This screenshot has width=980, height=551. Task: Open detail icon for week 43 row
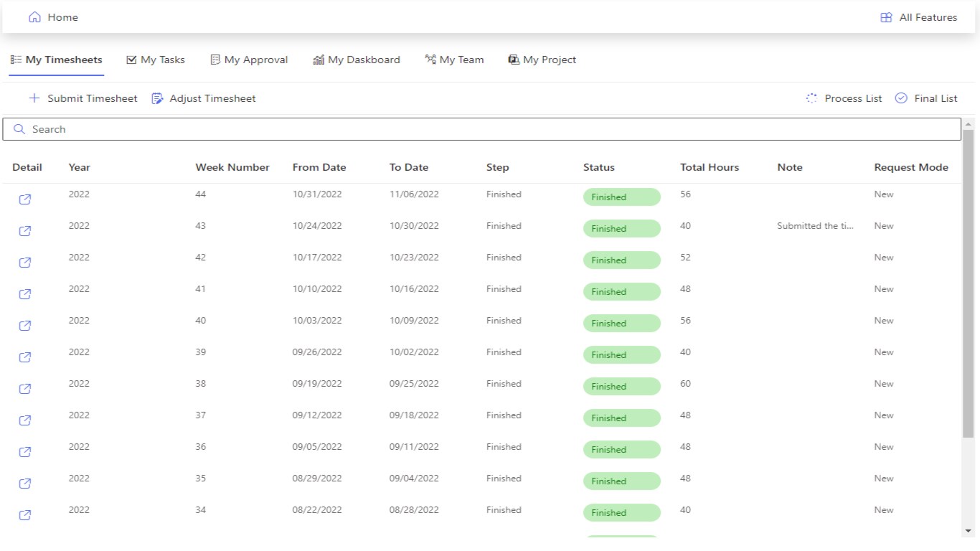point(24,231)
